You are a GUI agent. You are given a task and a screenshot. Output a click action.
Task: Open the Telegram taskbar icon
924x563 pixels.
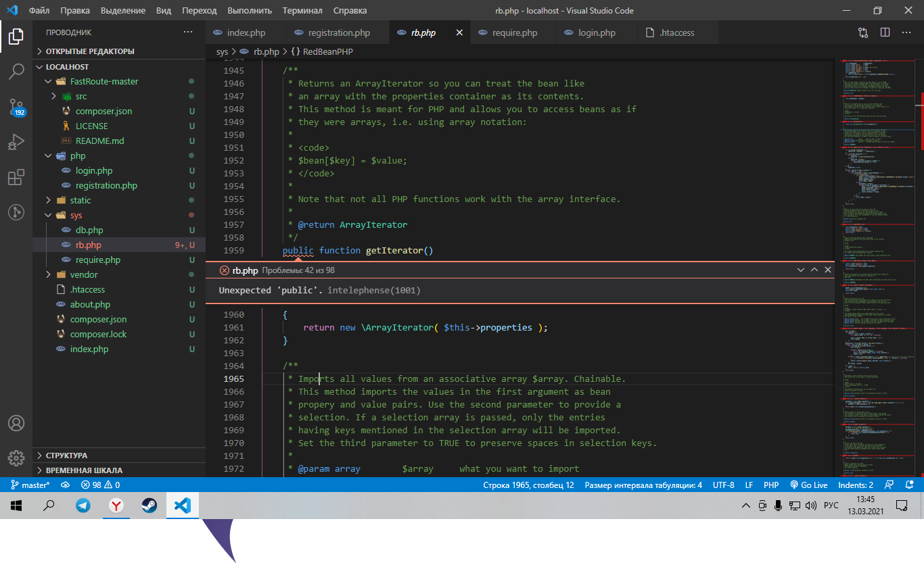pos(83,506)
